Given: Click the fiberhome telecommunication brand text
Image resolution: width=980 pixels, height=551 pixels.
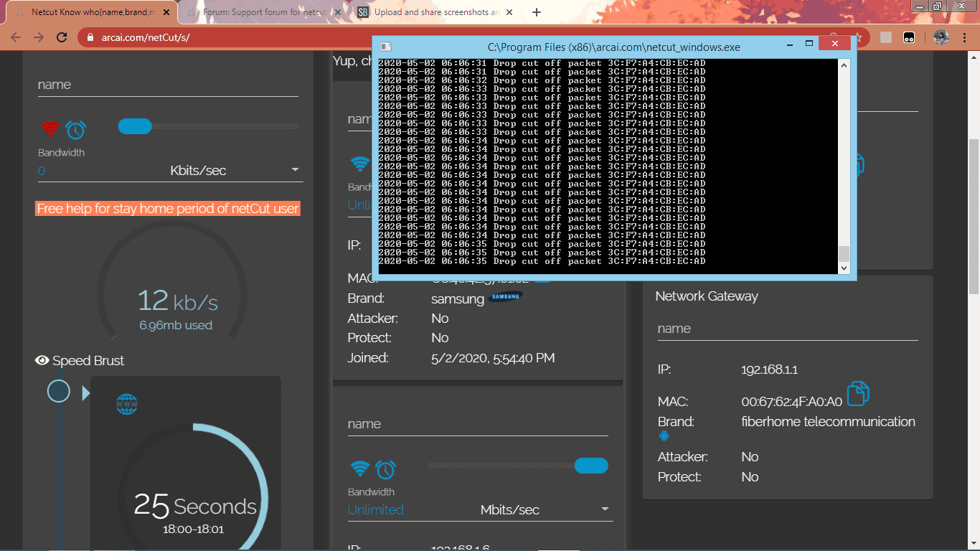Looking at the screenshot, I should tap(828, 422).
